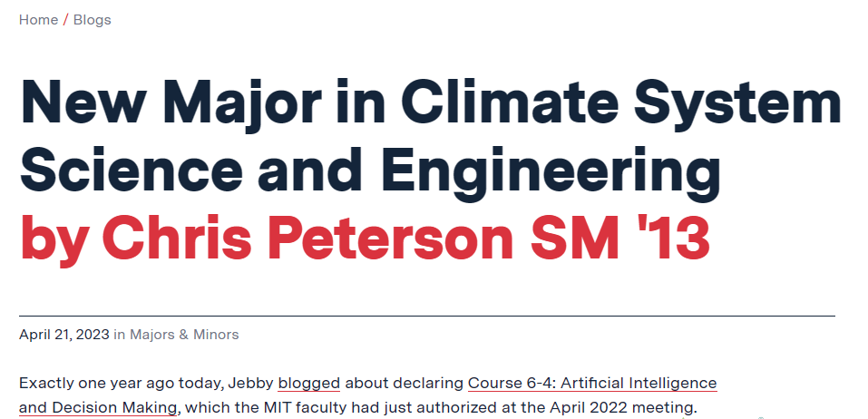The height and width of the screenshot is (419, 868).
Task: Click the post date April 21, 2023
Action: point(63,335)
